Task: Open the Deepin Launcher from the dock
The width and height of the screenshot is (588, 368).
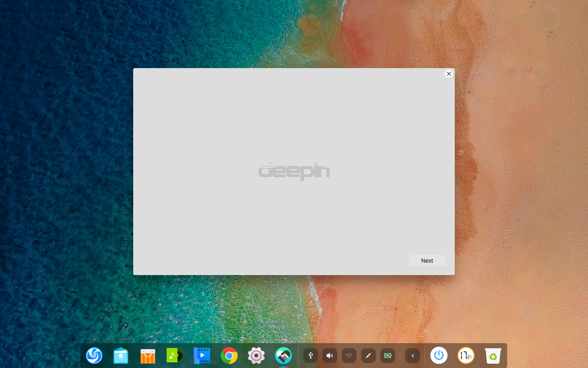Action: point(94,356)
